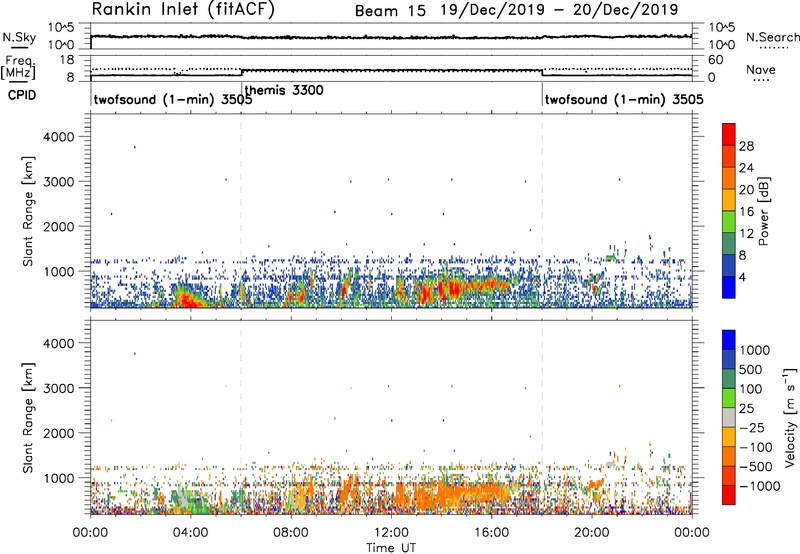Click the orange velocity echo band near 15:00
Image resolution: width=800 pixels, height=554 pixels.
tap(472, 492)
